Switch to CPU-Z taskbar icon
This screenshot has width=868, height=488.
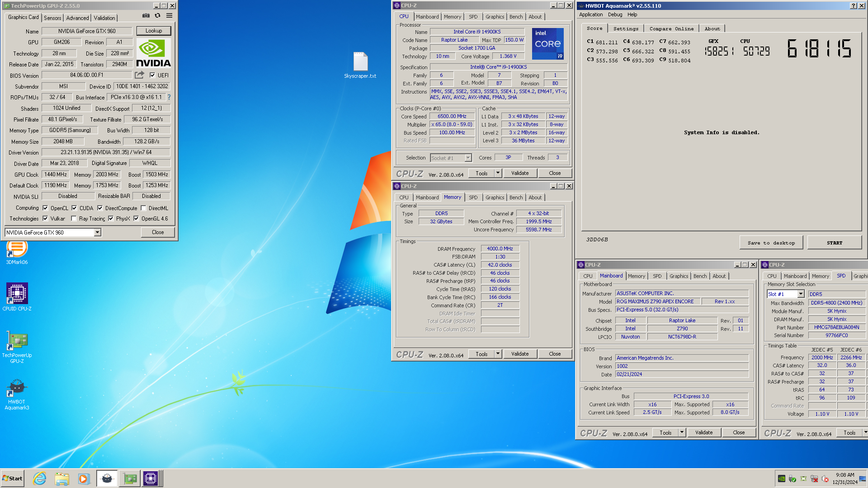pos(151,479)
